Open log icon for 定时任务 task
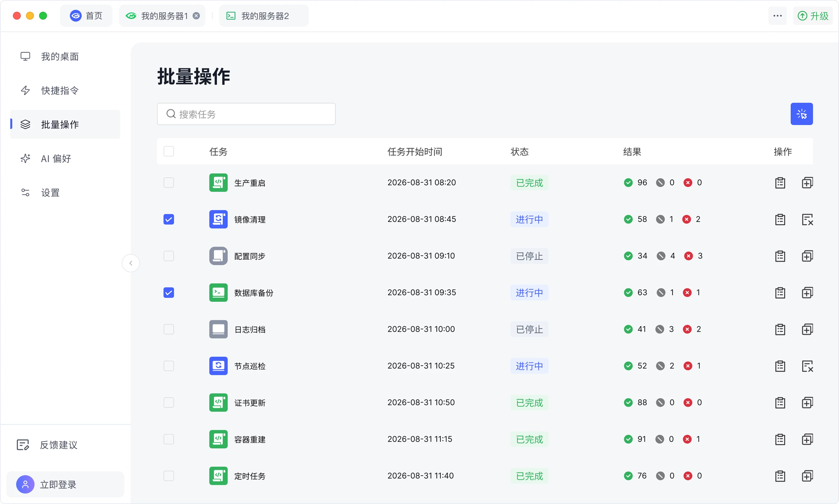 point(780,476)
